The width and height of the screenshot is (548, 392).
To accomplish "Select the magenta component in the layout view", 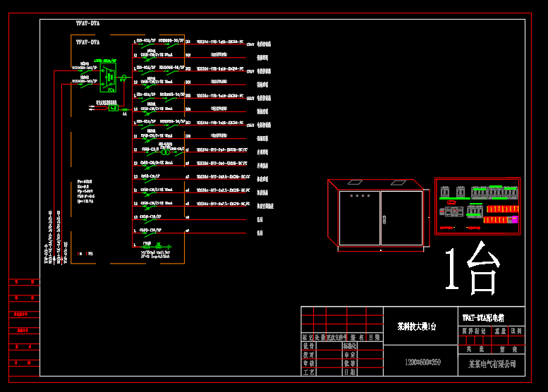I will pyautogui.click(x=515, y=219).
